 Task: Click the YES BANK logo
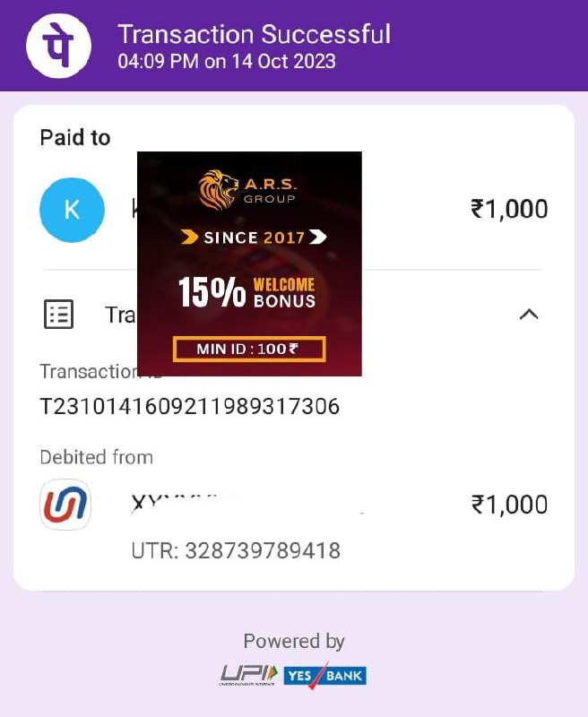click(325, 676)
